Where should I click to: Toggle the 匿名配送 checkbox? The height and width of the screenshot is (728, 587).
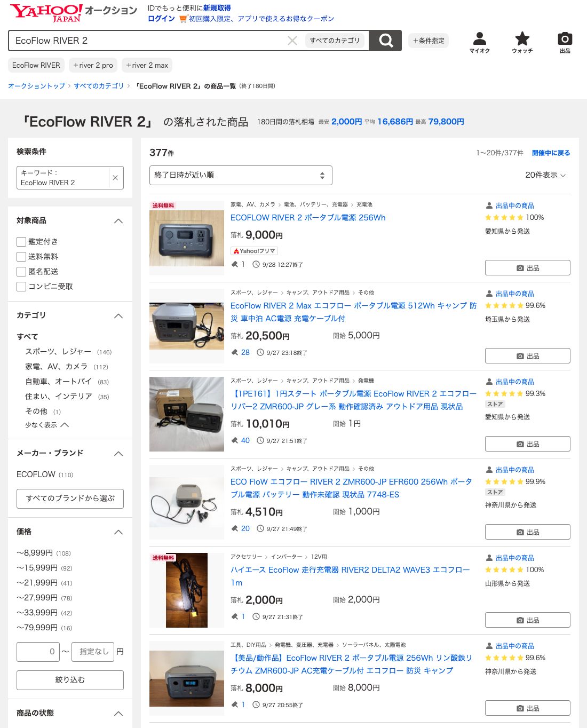(x=21, y=271)
